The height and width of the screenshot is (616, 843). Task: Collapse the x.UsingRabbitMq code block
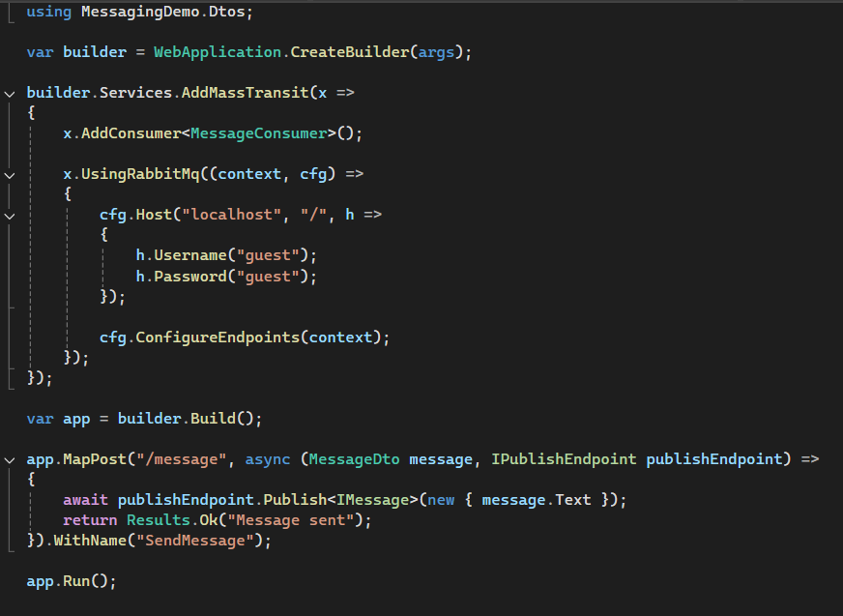(10, 175)
